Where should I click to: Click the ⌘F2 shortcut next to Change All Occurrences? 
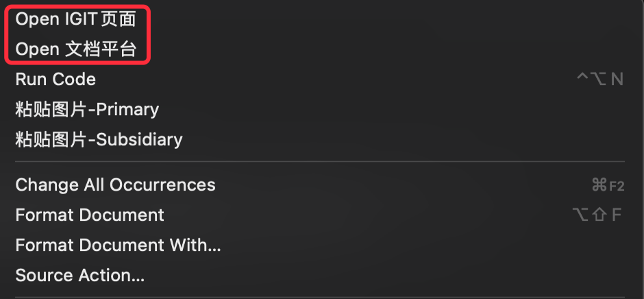608,185
